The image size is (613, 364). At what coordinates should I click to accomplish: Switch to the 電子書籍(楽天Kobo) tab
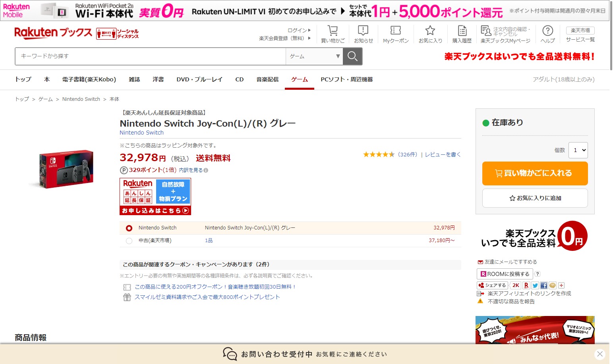89,79
